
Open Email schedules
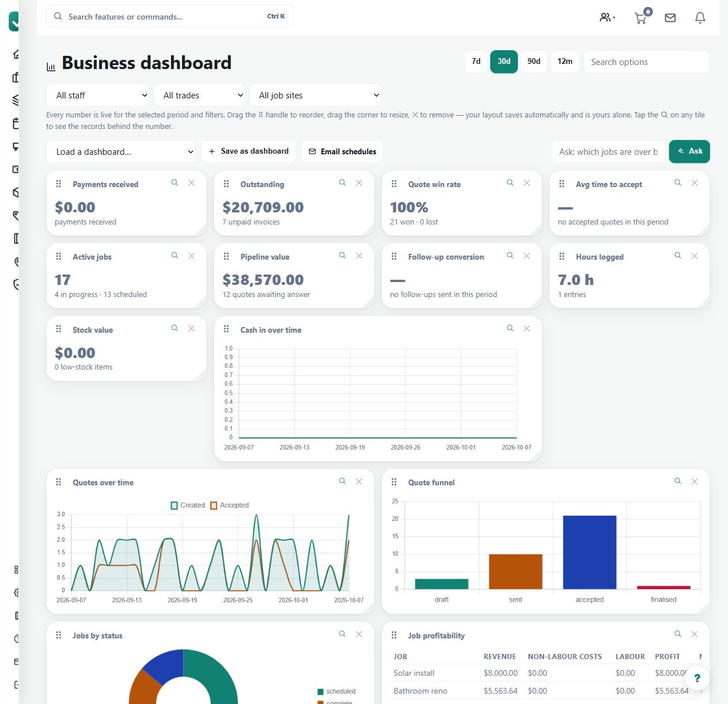tap(342, 151)
